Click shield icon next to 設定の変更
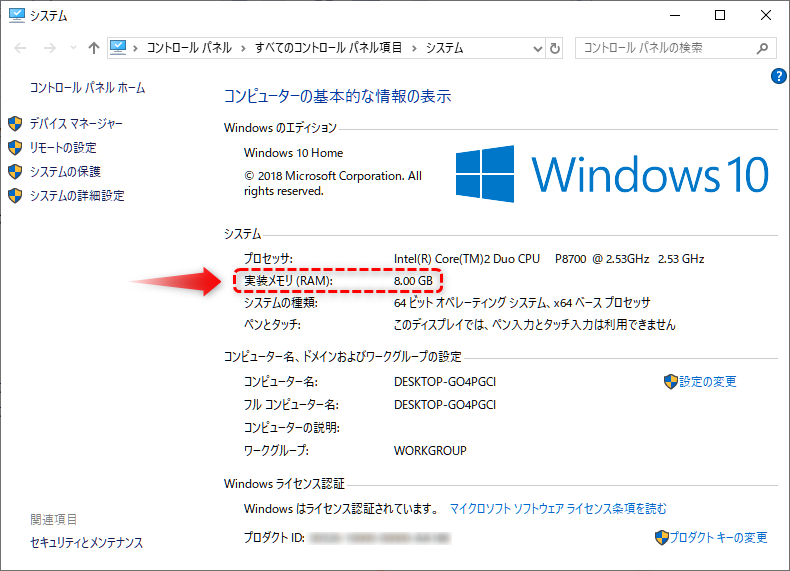The height and width of the screenshot is (571, 790). coord(671,382)
